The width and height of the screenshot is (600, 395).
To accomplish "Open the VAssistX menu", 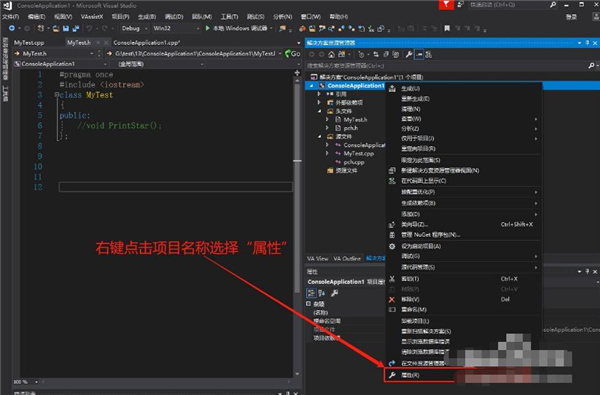I will point(92,17).
